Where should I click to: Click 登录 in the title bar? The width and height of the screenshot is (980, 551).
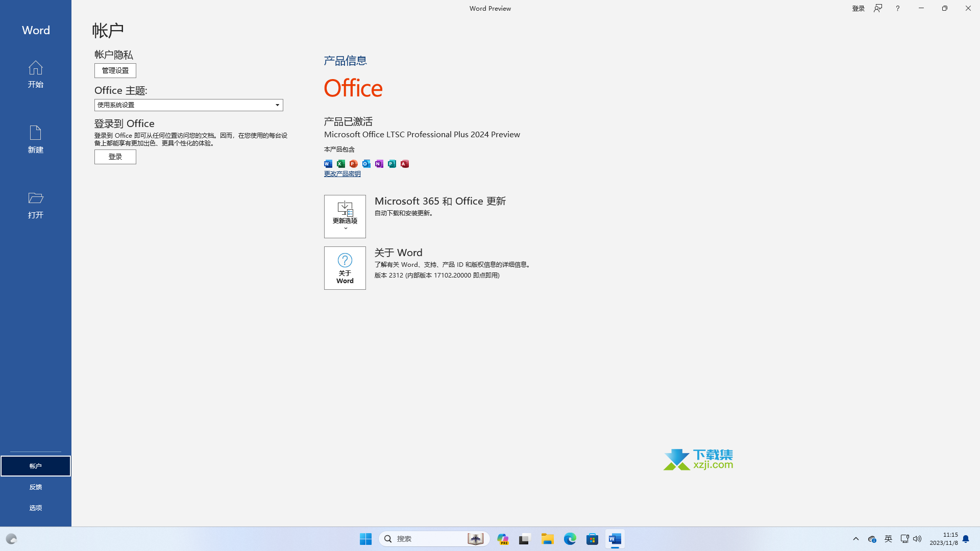(x=859, y=8)
